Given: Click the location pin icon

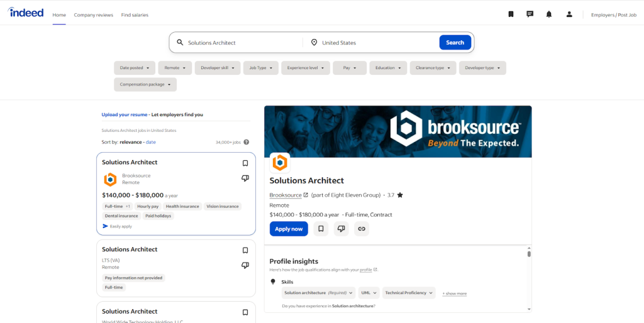Looking at the screenshot, I should tap(314, 43).
